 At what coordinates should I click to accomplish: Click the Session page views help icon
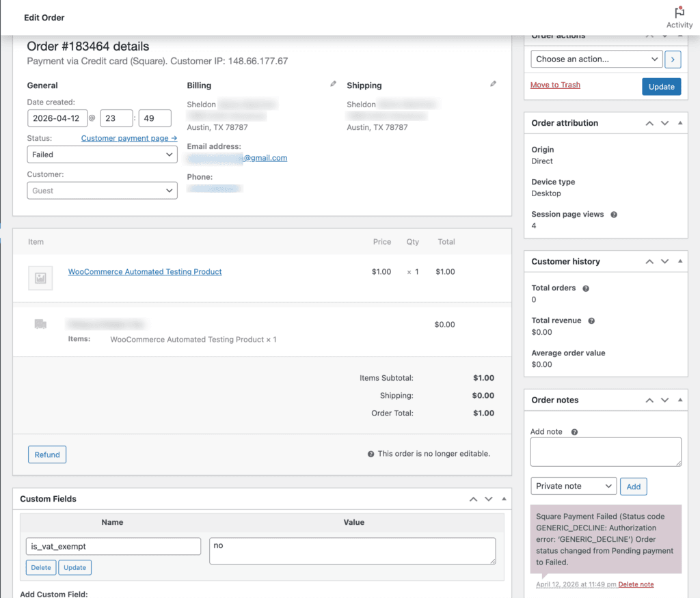(612, 214)
